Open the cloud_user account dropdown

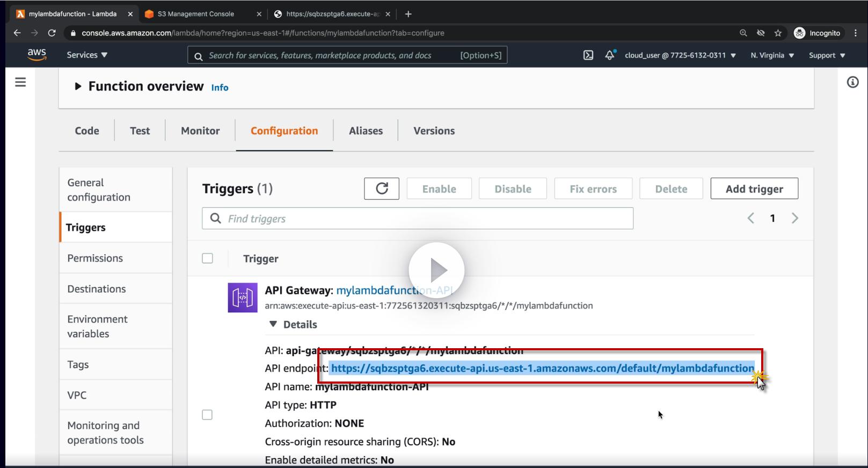680,55
